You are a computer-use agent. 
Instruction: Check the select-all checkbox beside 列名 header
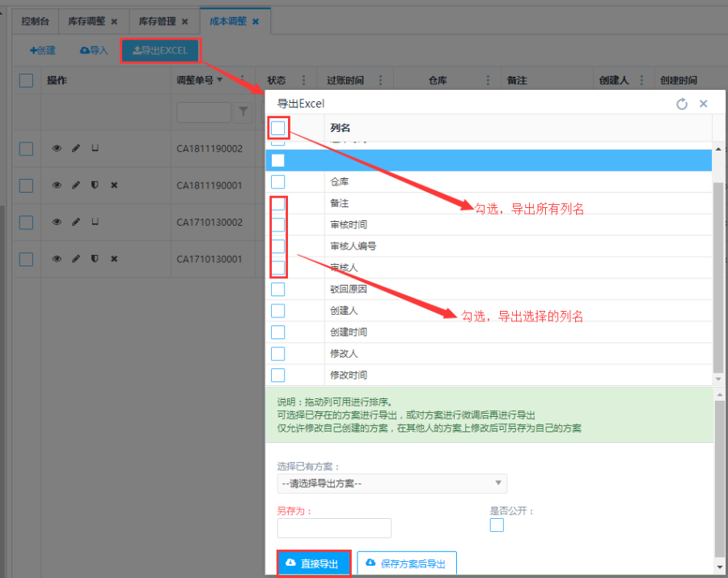pos(278,128)
